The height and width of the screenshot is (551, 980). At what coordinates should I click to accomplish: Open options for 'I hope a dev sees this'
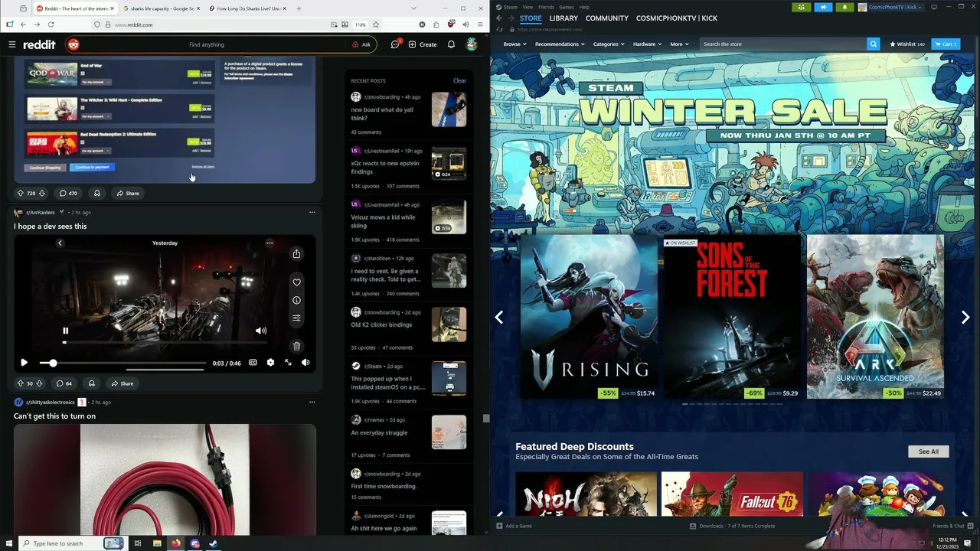[x=312, y=212]
